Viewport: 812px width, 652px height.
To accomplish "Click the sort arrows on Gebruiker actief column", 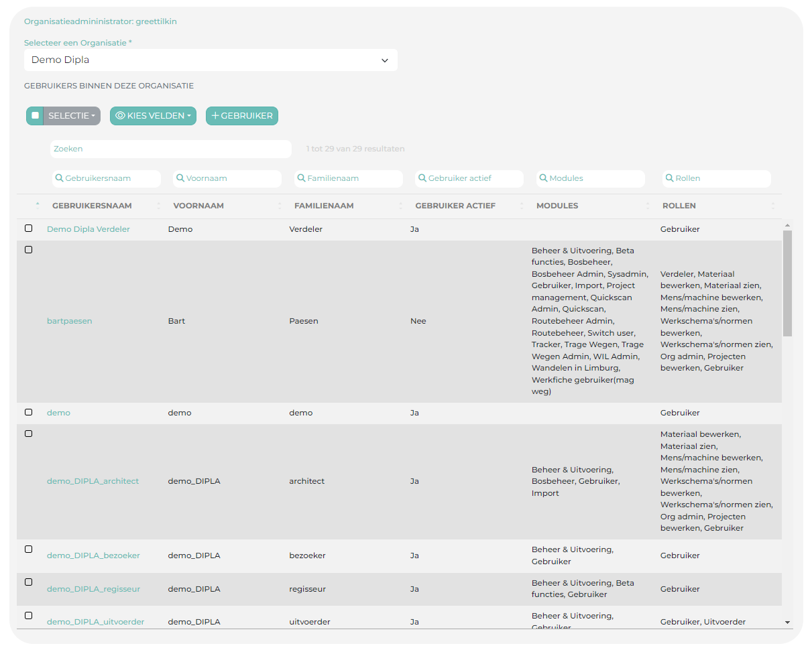I will coord(522,206).
